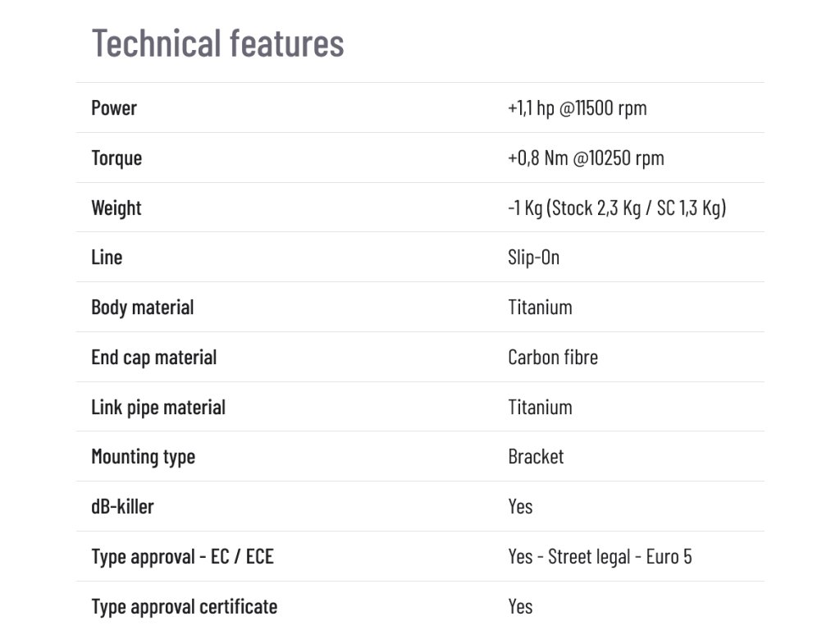Click the Technical features heading
This screenshot has height=630, width=840.
[x=218, y=43]
